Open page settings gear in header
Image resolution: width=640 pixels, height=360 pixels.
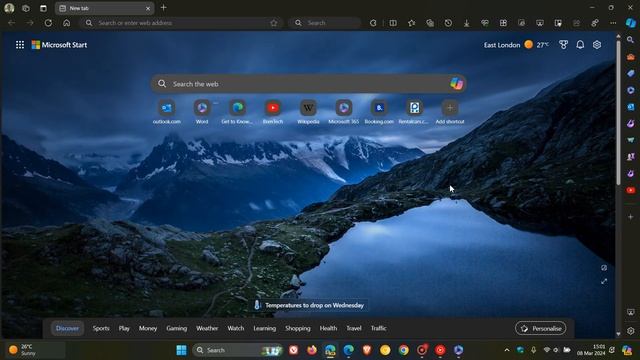coord(597,45)
